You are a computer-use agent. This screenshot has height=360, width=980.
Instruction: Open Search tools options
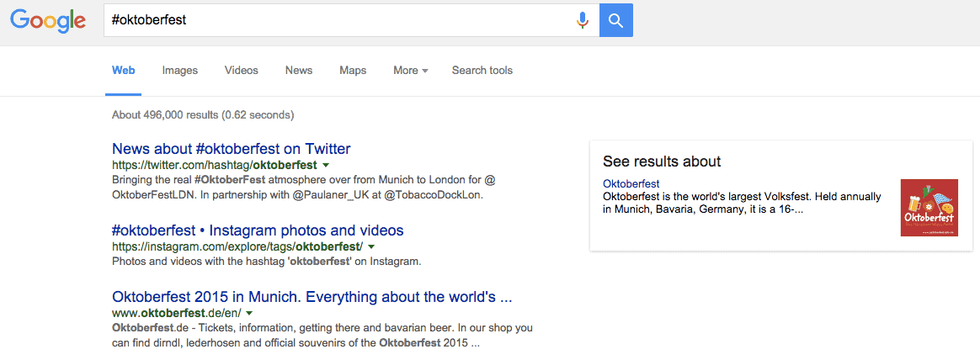(482, 71)
